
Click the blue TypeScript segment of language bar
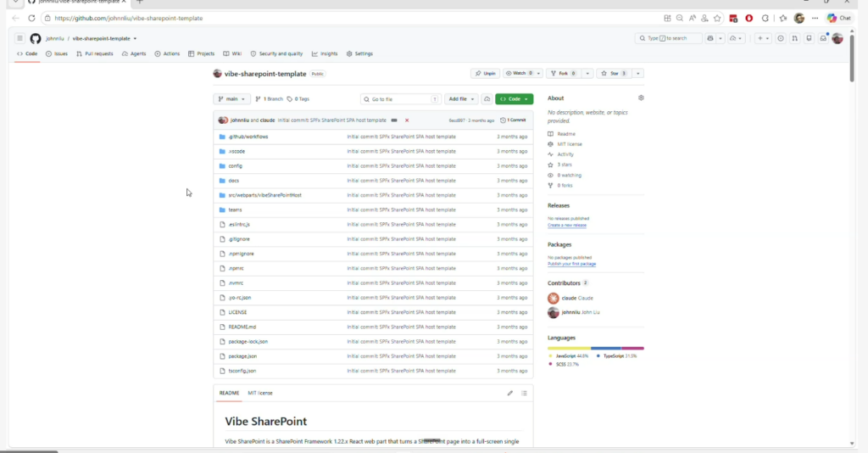tap(605, 349)
